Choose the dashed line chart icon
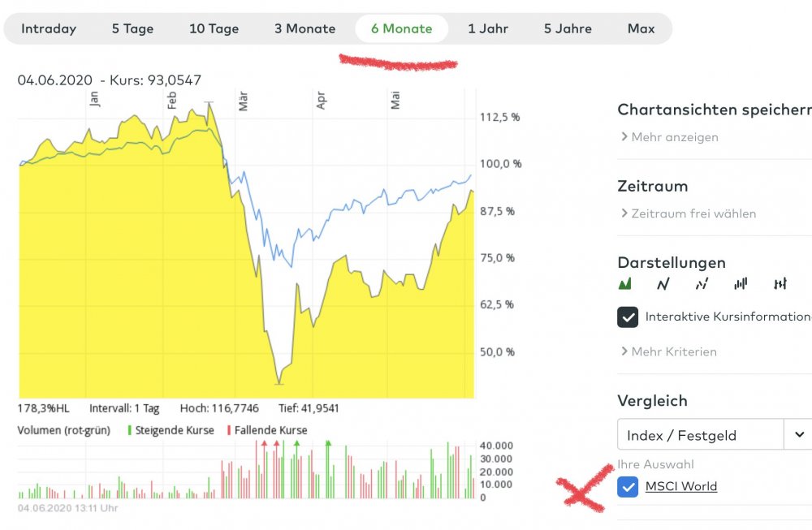Viewport: 812px width, 530px height. tap(702, 284)
